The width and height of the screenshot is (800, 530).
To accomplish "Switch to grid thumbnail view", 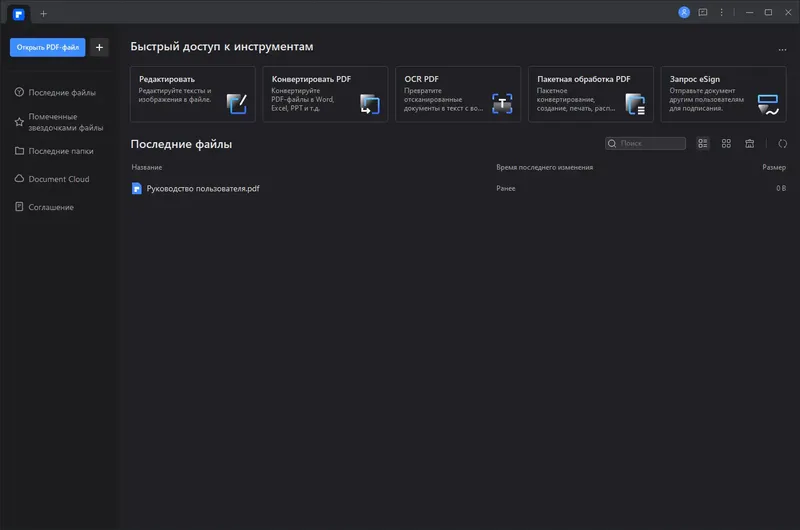I will 726,143.
